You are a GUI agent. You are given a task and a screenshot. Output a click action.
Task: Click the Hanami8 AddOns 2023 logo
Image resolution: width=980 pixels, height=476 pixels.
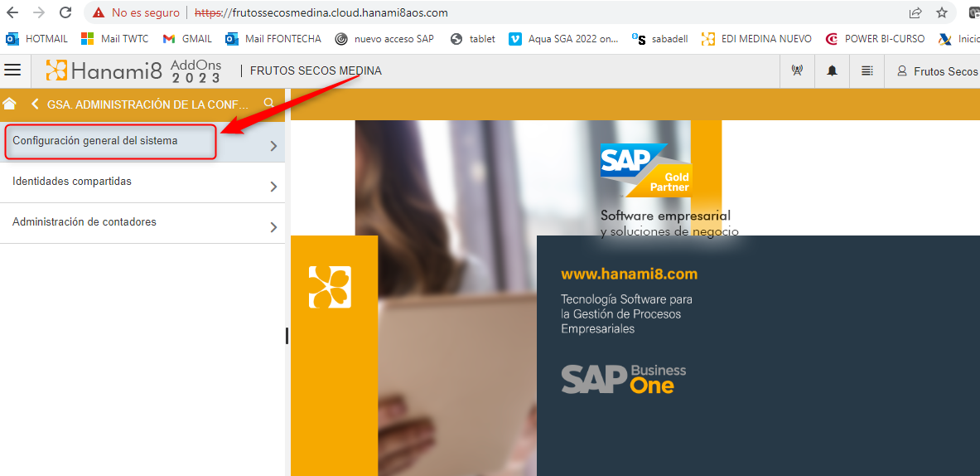tap(133, 71)
